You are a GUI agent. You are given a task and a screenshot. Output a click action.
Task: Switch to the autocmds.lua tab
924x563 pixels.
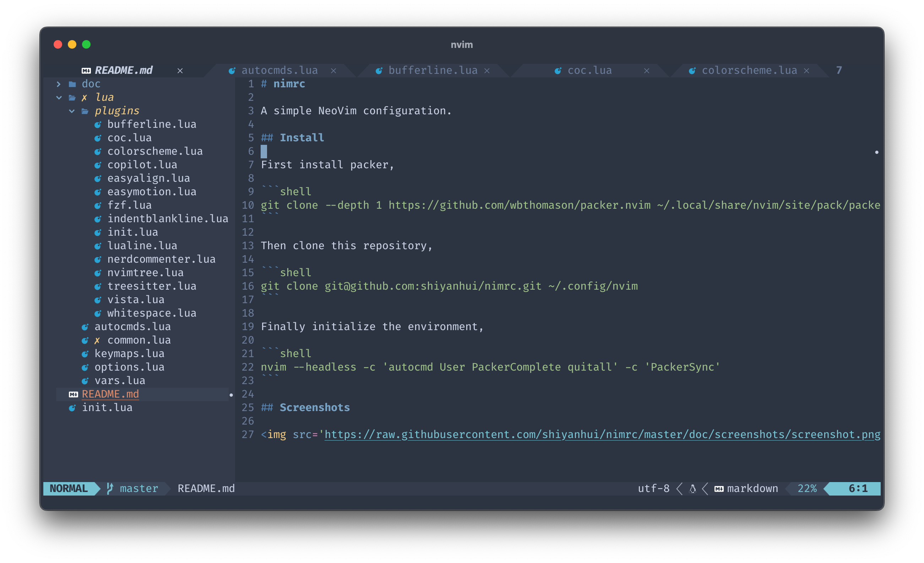pyautogui.click(x=279, y=71)
